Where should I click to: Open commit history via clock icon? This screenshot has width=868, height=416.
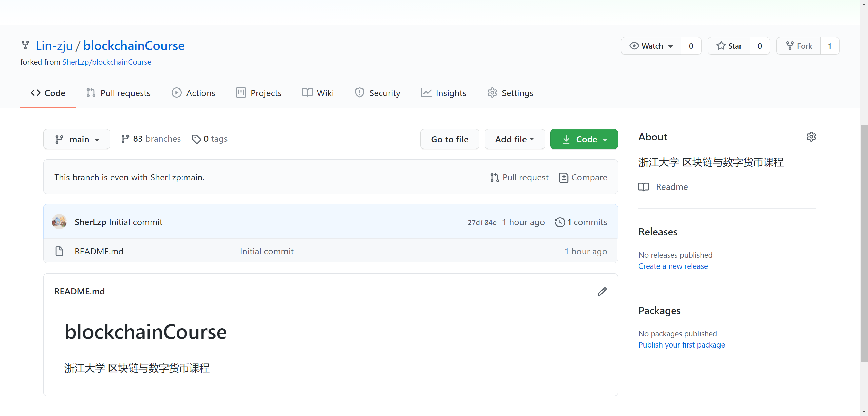[560, 222]
